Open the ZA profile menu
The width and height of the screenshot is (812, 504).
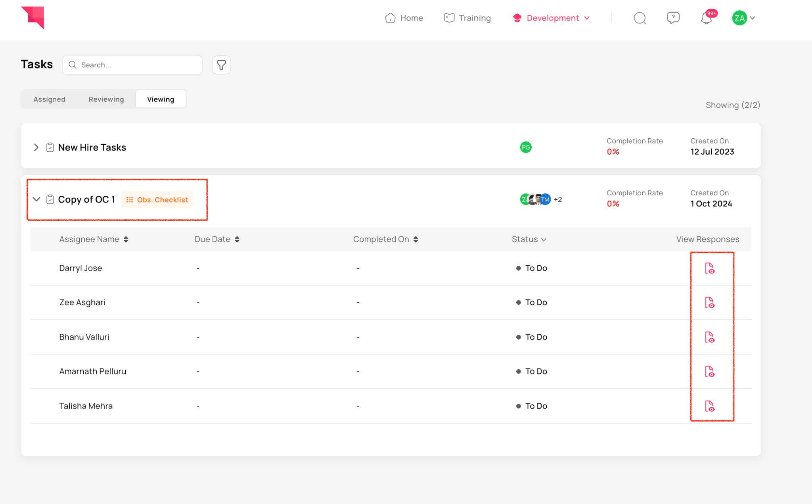pyautogui.click(x=743, y=18)
